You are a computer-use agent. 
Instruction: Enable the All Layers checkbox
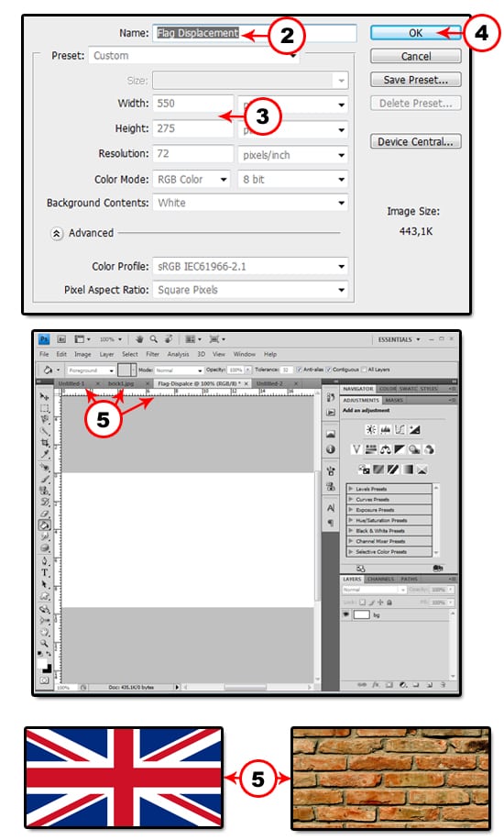364,370
